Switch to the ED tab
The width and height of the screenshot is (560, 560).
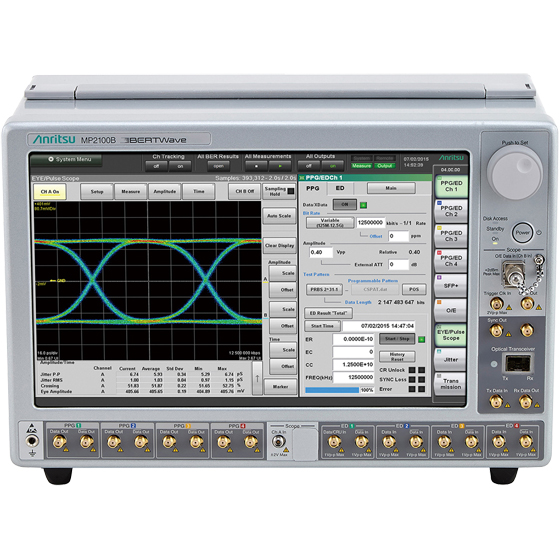[340, 188]
